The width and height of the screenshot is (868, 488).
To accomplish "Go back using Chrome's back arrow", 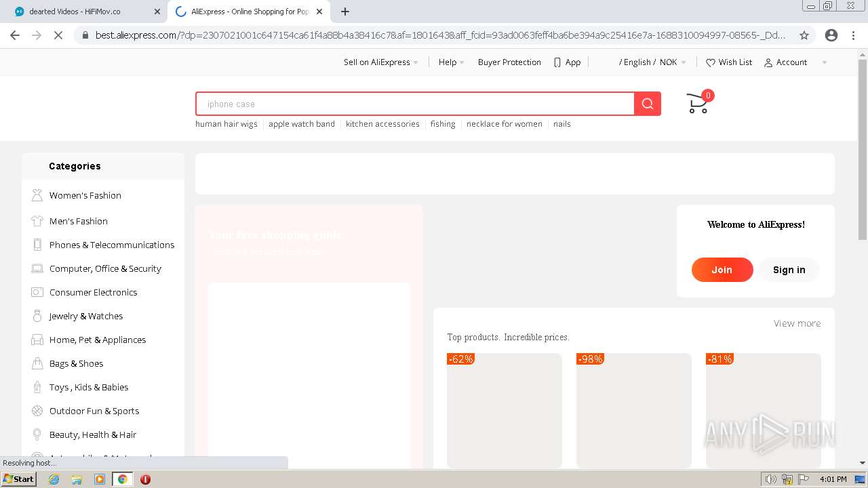I will (15, 35).
